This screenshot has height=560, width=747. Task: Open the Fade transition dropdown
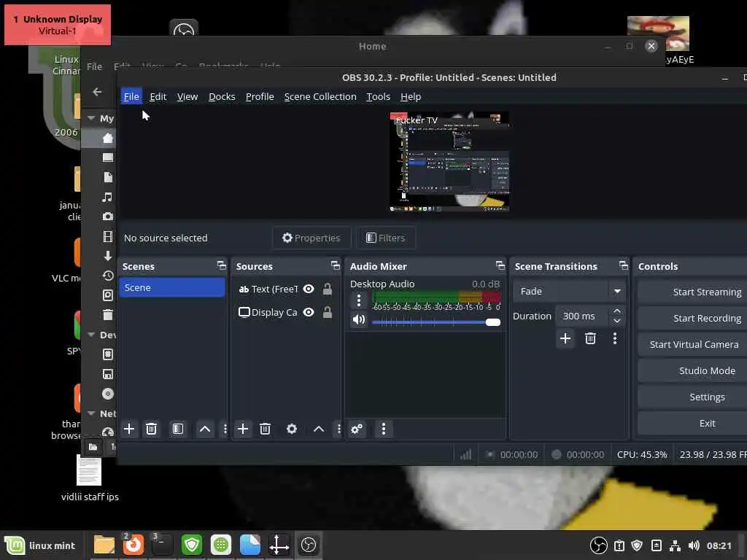coord(569,291)
